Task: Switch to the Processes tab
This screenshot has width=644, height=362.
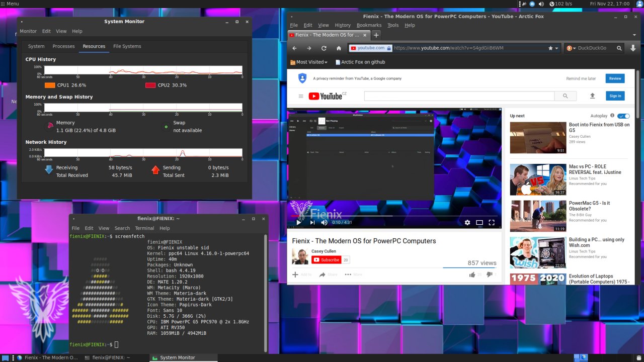Action: tap(63, 46)
